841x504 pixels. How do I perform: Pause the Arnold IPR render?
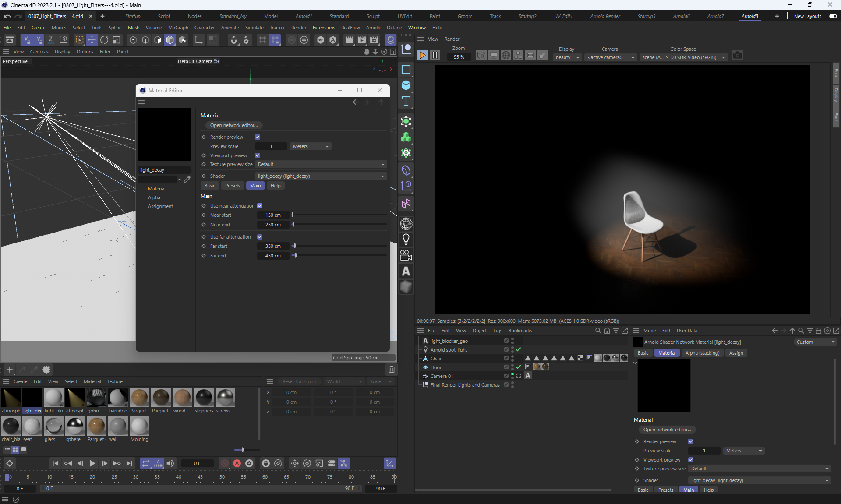[435, 56]
